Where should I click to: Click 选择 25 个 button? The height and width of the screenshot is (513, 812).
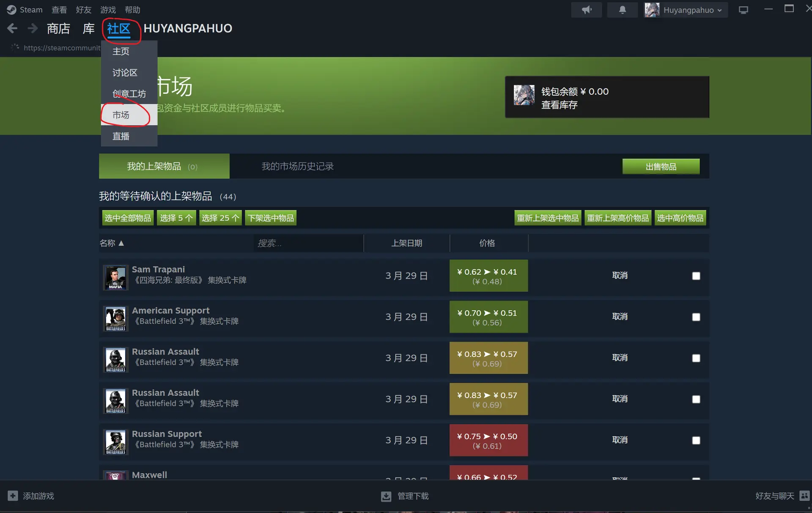220,218
